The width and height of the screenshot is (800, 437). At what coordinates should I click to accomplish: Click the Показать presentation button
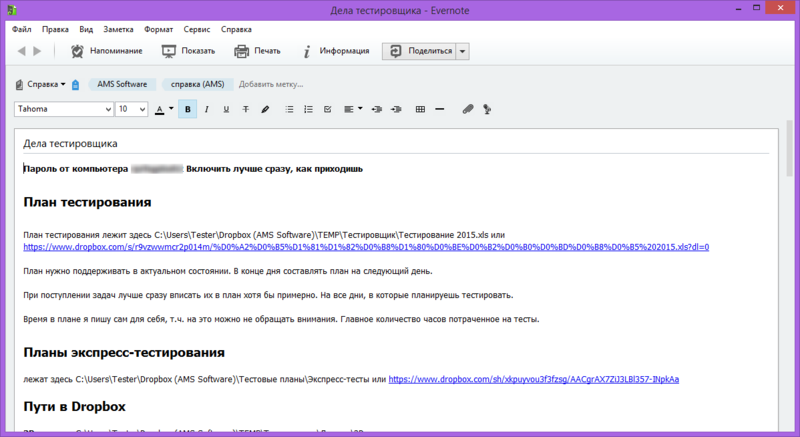tap(188, 51)
